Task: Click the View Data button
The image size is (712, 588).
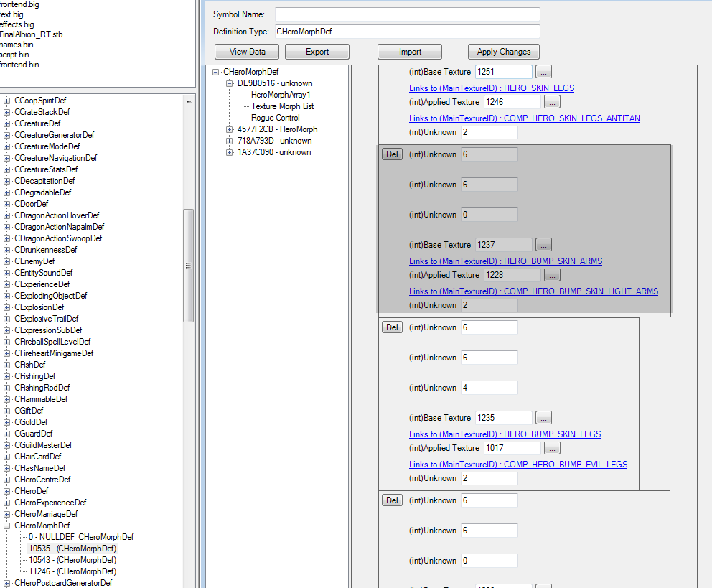Action: tap(247, 52)
